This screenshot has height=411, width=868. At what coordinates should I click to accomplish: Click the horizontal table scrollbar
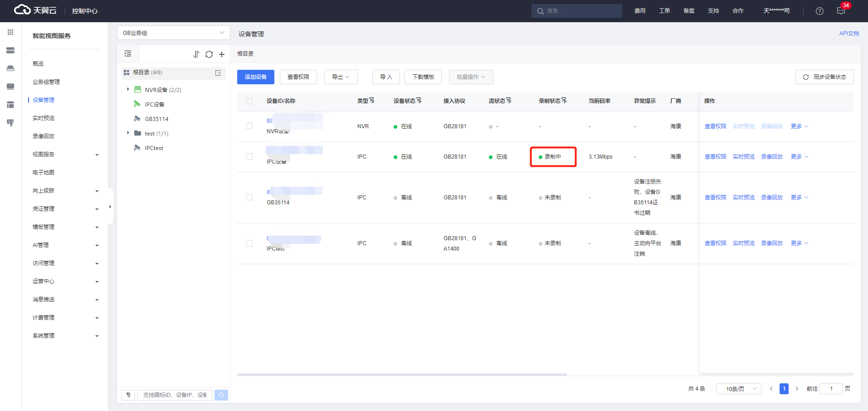click(x=402, y=375)
